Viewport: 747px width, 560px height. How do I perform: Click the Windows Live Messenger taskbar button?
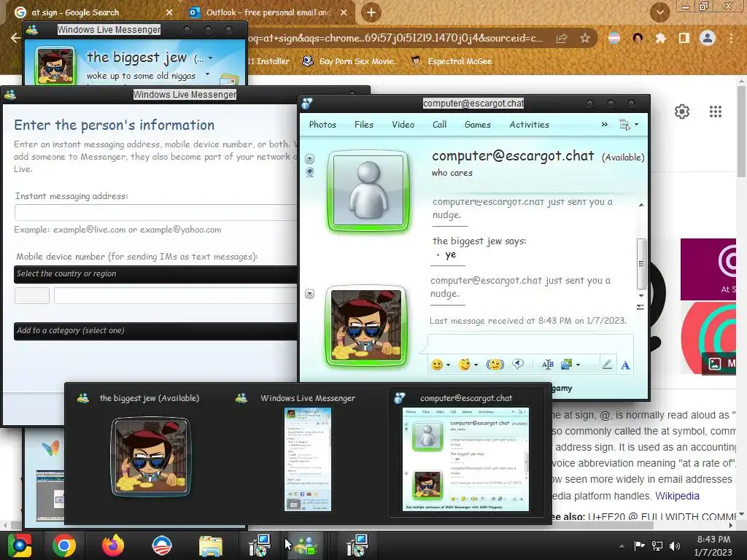306,545
